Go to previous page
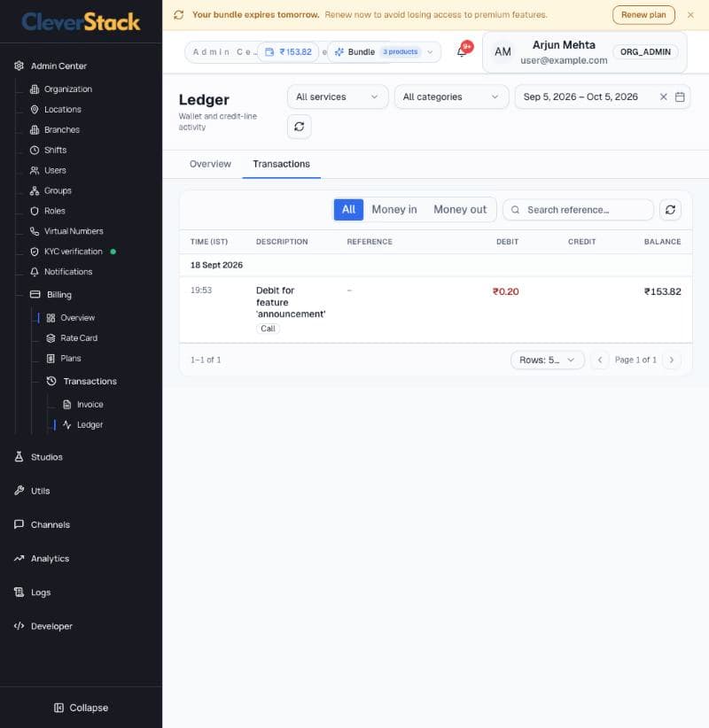Screen dimensions: 709x728 600,360
